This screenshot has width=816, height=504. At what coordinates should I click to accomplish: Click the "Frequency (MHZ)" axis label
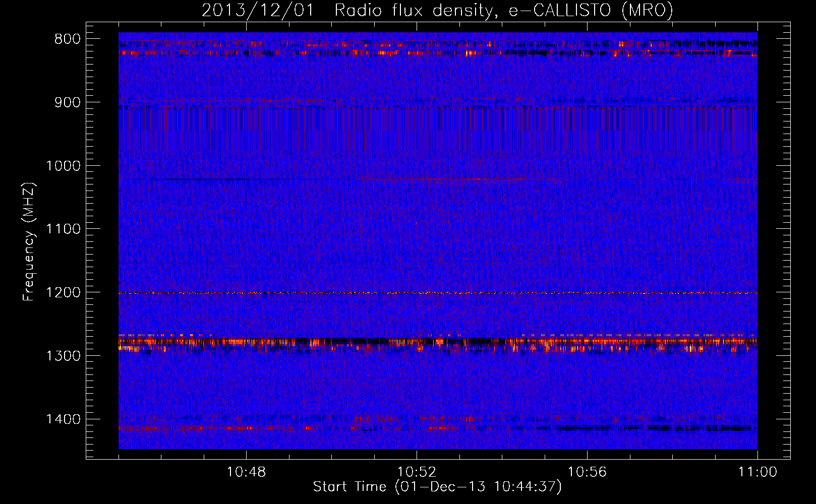coord(29,242)
